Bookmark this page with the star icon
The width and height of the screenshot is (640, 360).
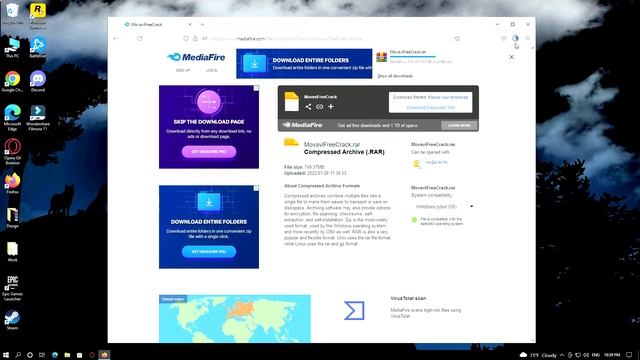[457, 38]
